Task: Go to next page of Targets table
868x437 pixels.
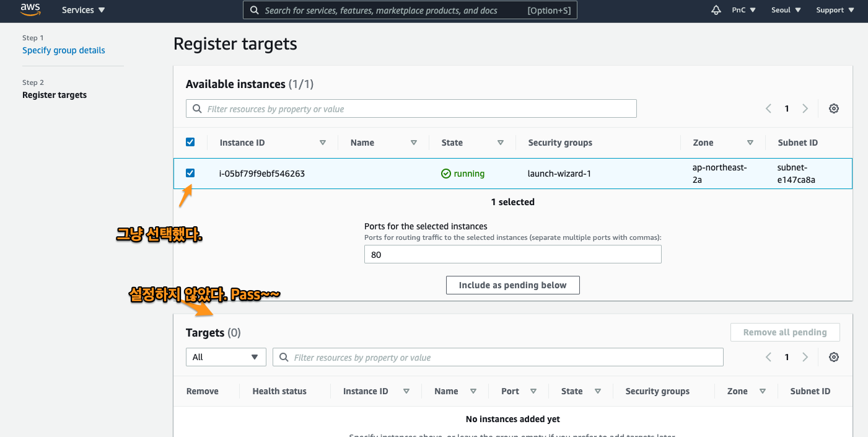Action: coord(805,357)
